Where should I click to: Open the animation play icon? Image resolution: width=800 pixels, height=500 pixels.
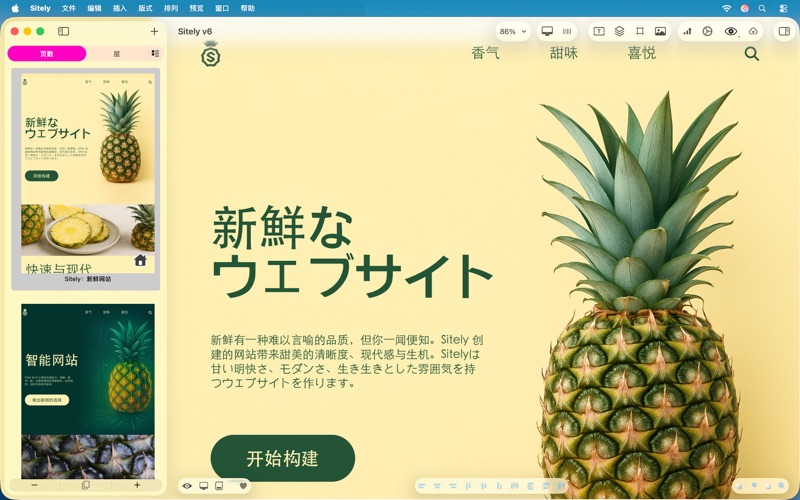[707, 32]
